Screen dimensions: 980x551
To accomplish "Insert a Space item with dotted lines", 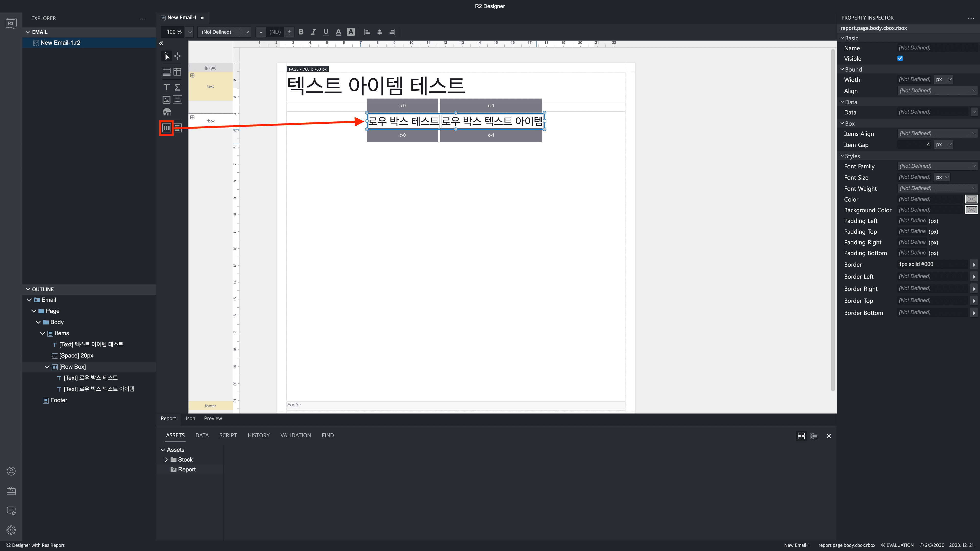I will tap(177, 100).
